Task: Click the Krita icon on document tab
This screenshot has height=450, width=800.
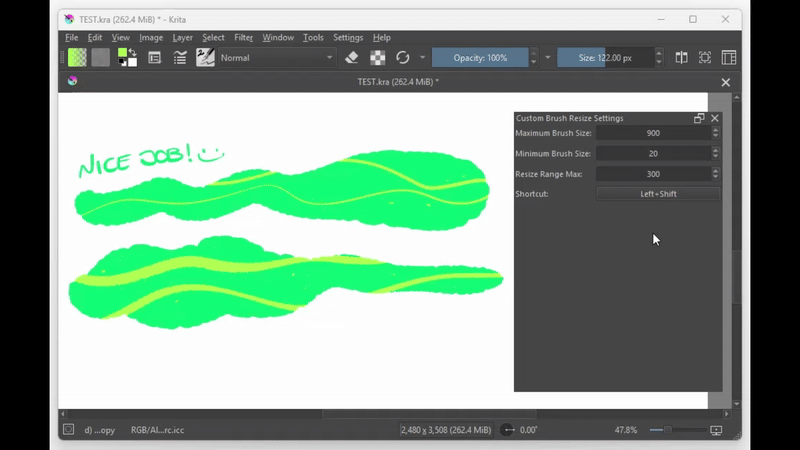Action: (72, 81)
